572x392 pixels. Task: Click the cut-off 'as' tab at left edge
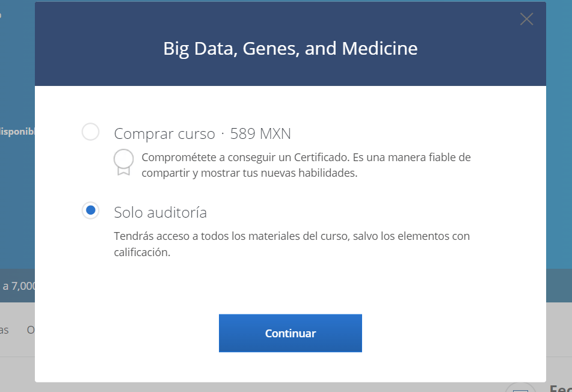tap(4, 329)
